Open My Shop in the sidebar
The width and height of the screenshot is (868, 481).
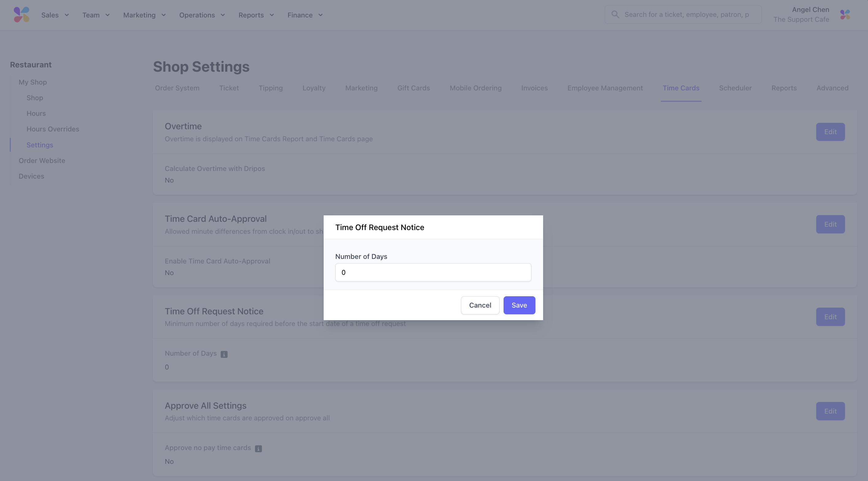pos(33,82)
